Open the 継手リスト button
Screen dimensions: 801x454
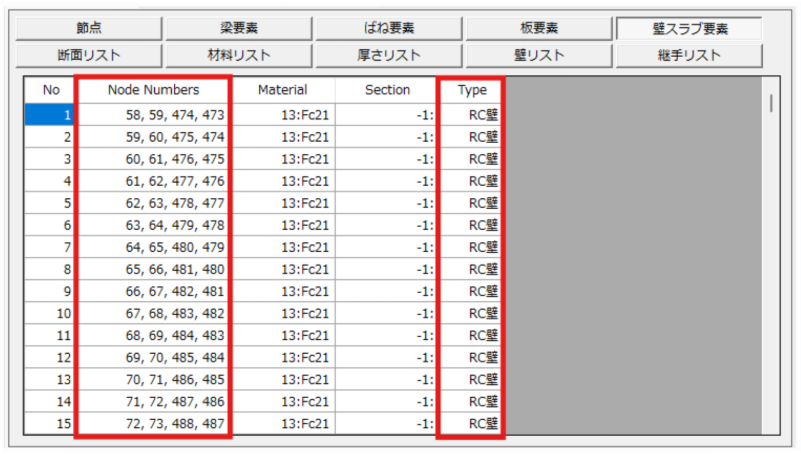(x=688, y=55)
